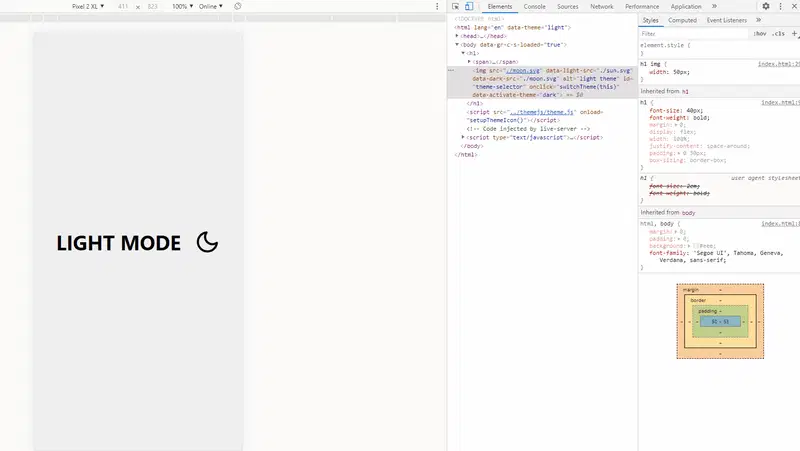800x451 pixels.
Task: Open the DevTools three-dot customize menu
Action: click(780, 6)
